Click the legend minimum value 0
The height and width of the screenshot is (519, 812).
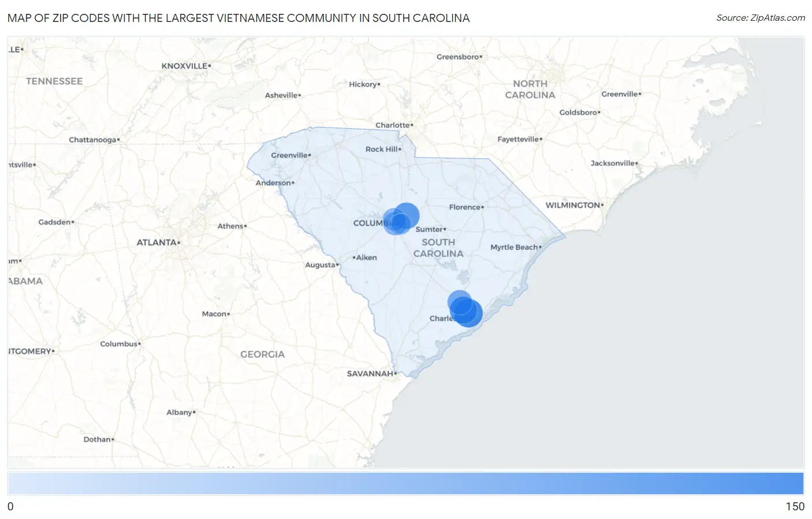coord(10,506)
